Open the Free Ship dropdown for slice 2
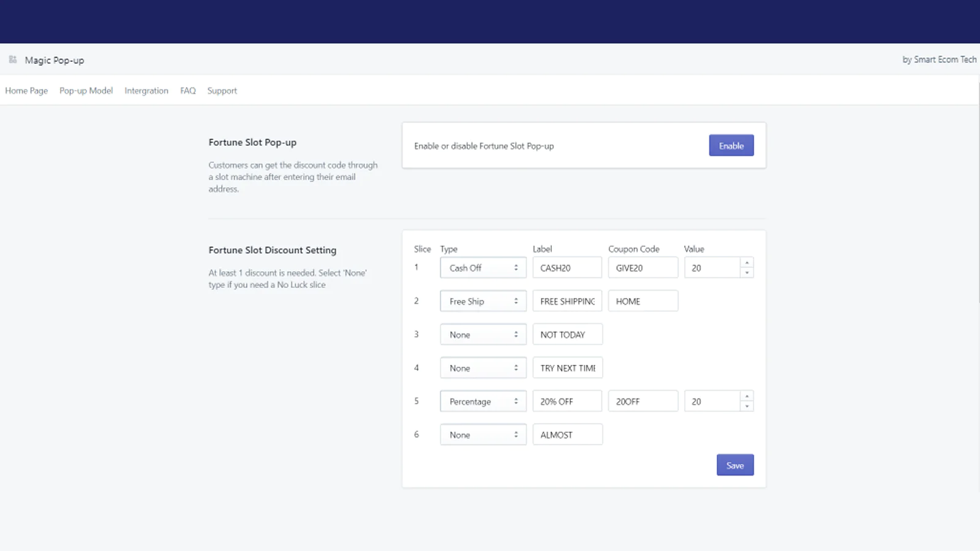 coord(483,301)
